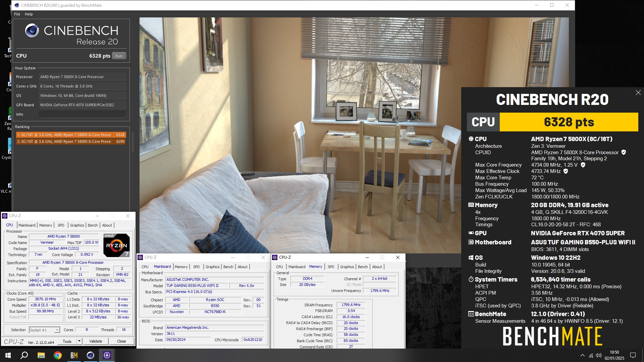Switch to About tab in right CPU-Z window
The image size is (644, 362).
[377, 267]
